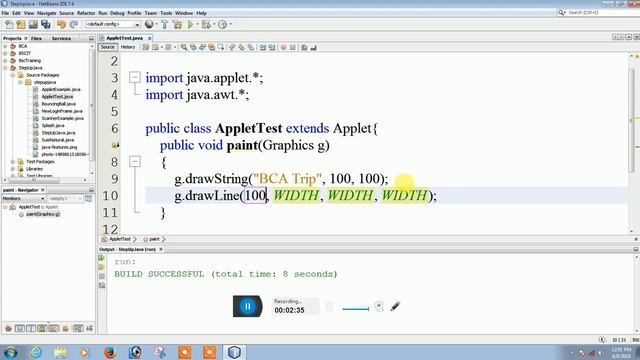Click the NetBeans cube icon in taskbar
Viewport: 640px width, 360px height.
click(x=234, y=352)
